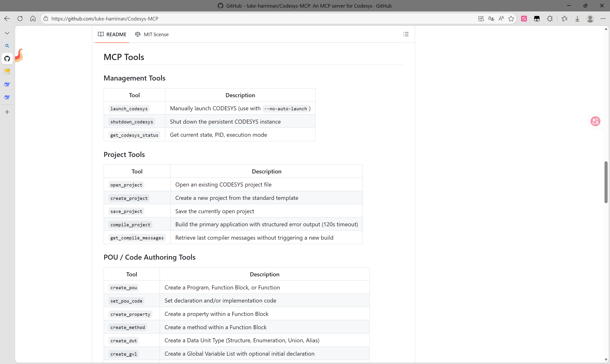Viewport: 610px width, 364px height.
Task: Click the vertical scrollbar thumb
Action: (606, 182)
